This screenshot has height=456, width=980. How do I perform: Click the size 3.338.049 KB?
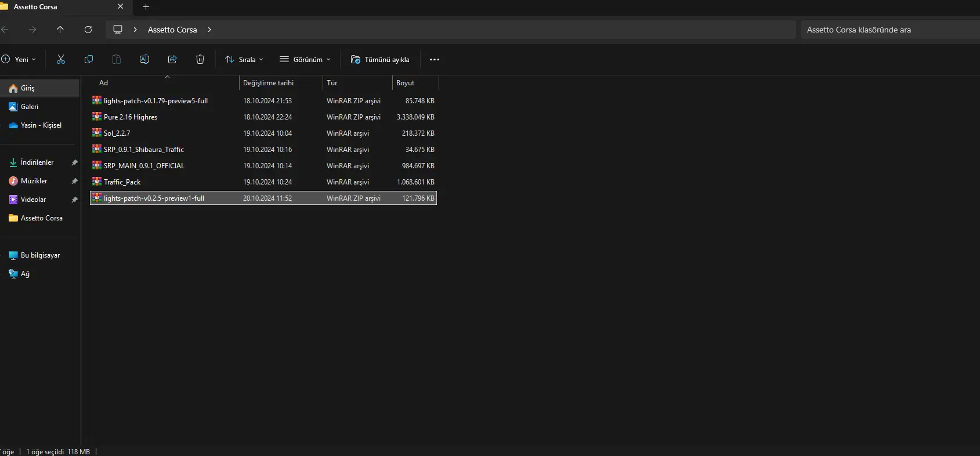[x=415, y=117]
